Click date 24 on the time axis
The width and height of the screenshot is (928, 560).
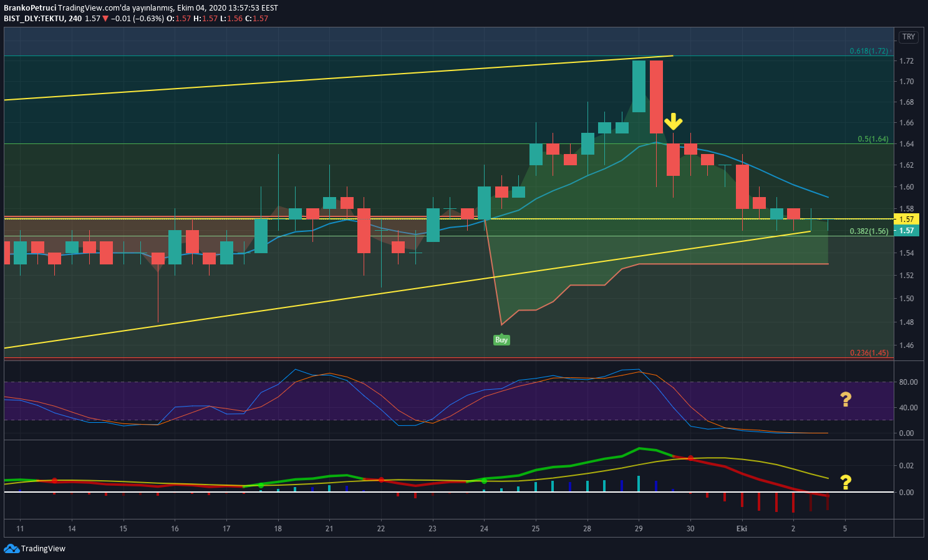484,529
